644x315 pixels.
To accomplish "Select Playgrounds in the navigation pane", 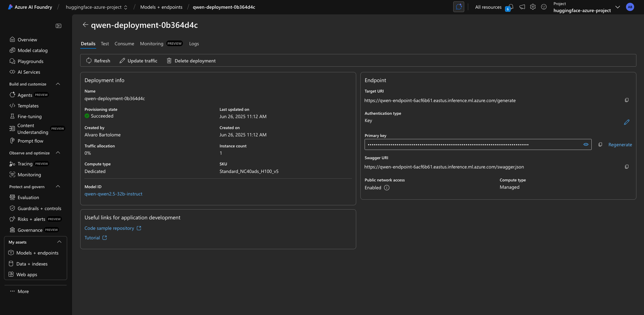I will click(30, 61).
